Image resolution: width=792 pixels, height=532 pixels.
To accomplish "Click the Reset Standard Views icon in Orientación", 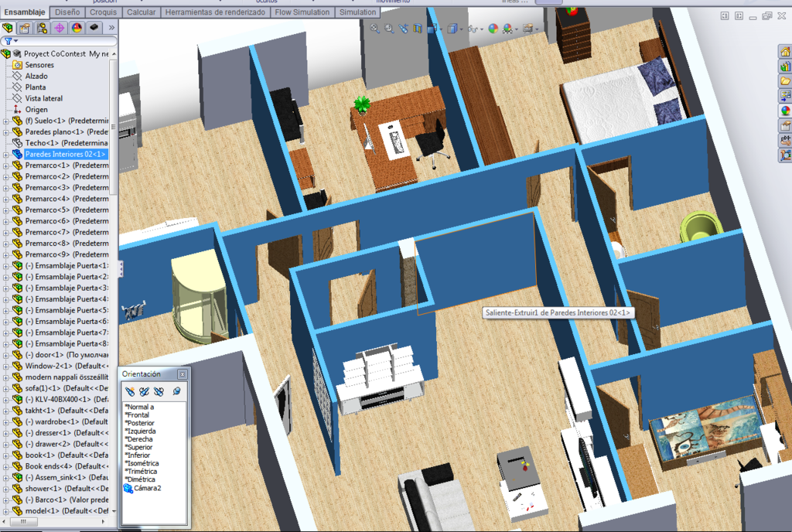I will (x=159, y=391).
